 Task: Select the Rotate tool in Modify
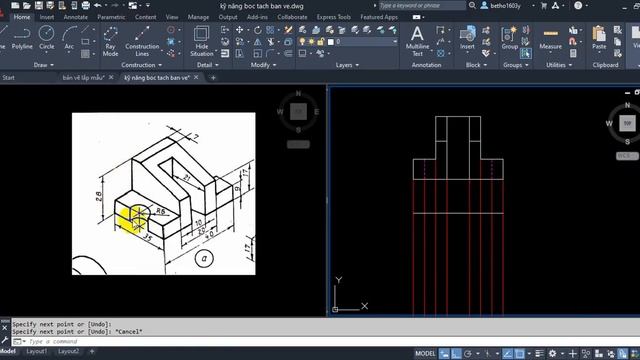click(x=258, y=30)
